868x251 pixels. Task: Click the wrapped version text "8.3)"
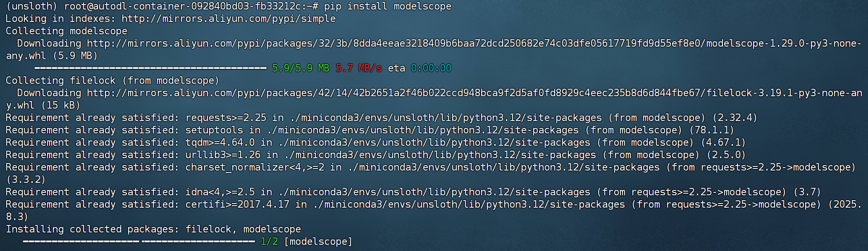(x=17, y=217)
